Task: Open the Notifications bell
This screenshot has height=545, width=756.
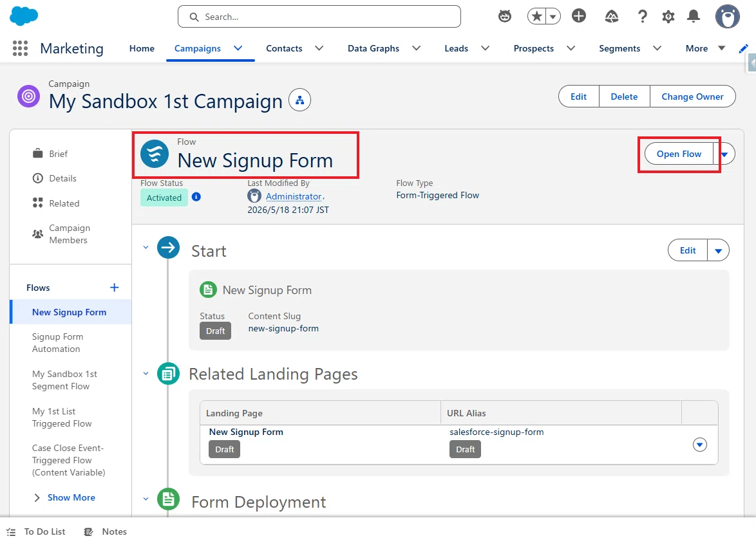Action: coord(694,16)
